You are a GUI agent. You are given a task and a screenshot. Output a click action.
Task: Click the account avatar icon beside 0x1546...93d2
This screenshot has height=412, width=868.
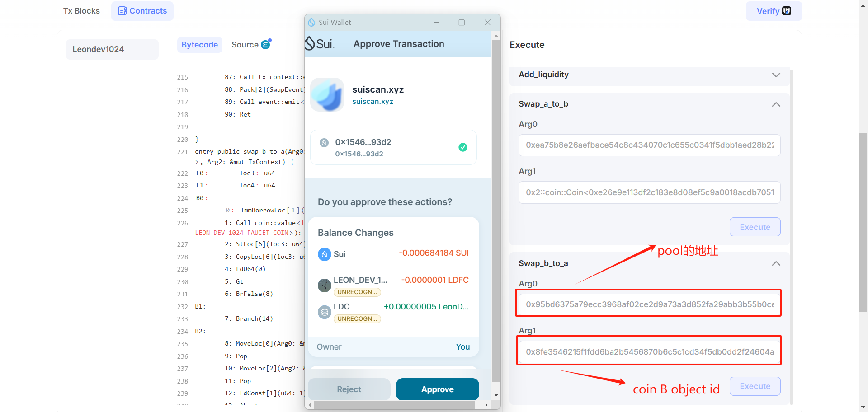click(324, 143)
